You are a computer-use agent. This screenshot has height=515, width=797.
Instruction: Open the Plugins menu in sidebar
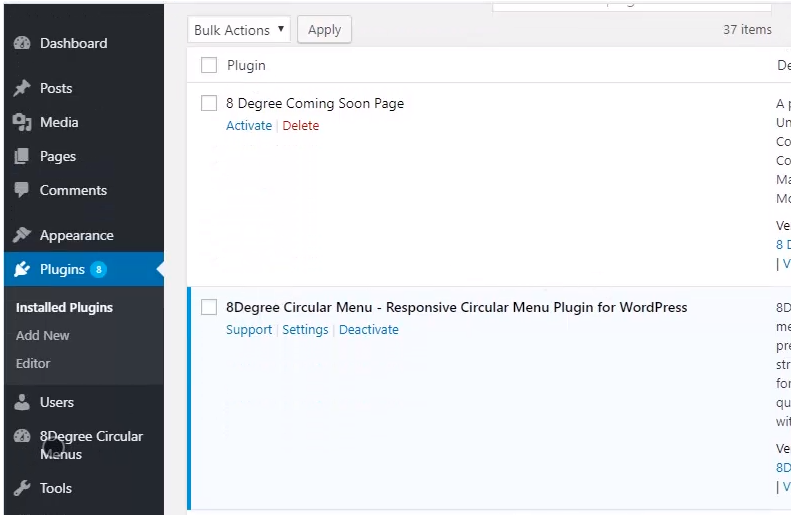click(x=62, y=269)
